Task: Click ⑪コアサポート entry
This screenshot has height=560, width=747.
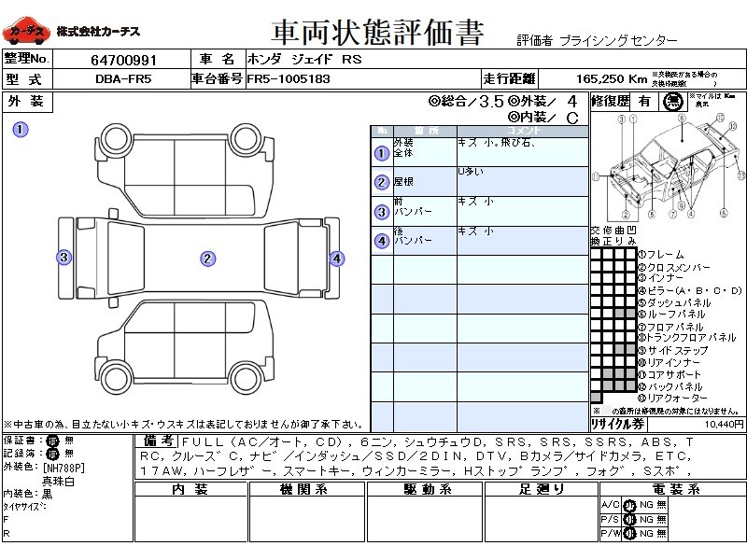Action: point(669,374)
